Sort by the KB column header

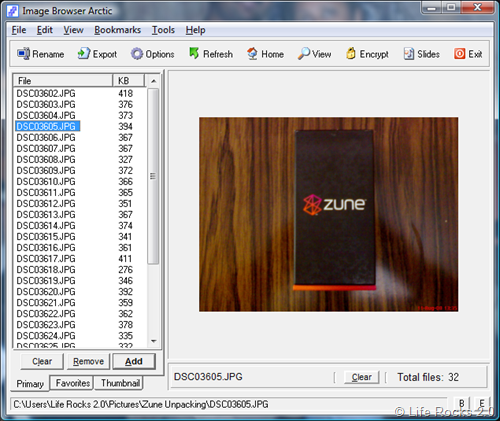129,81
